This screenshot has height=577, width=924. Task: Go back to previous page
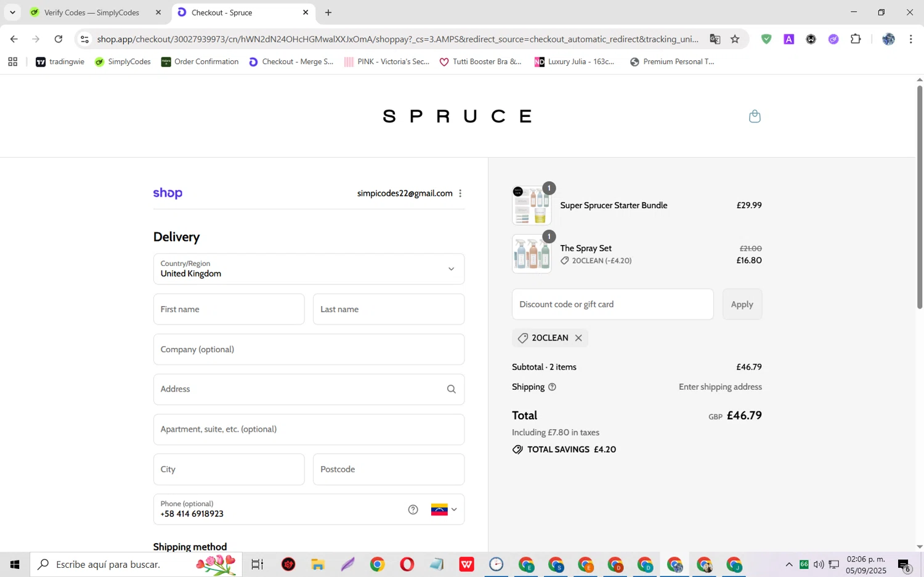tap(14, 39)
